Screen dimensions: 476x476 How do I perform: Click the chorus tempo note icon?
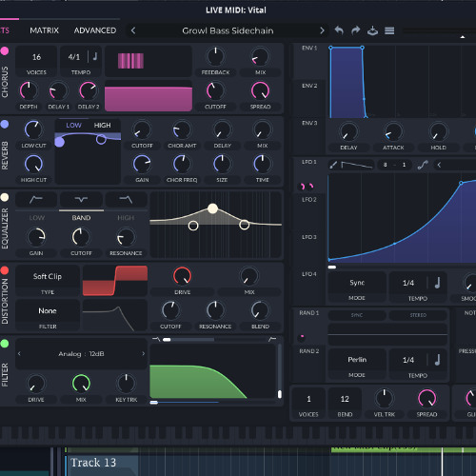(x=95, y=56)
